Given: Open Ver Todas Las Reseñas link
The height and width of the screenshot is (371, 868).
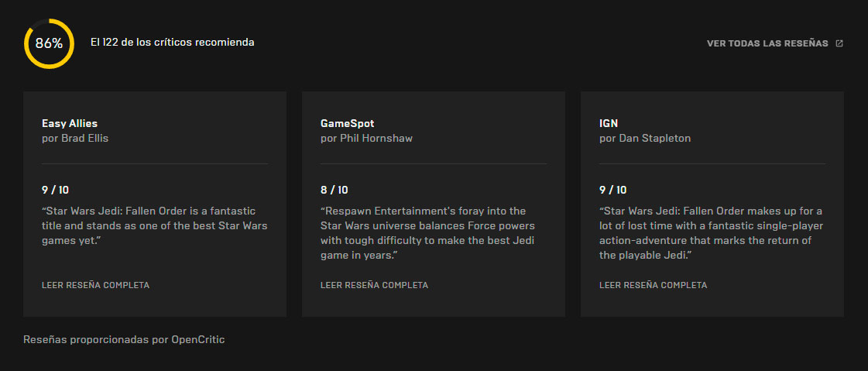Looking at the screenshot, I should click(x=767, y=43).
